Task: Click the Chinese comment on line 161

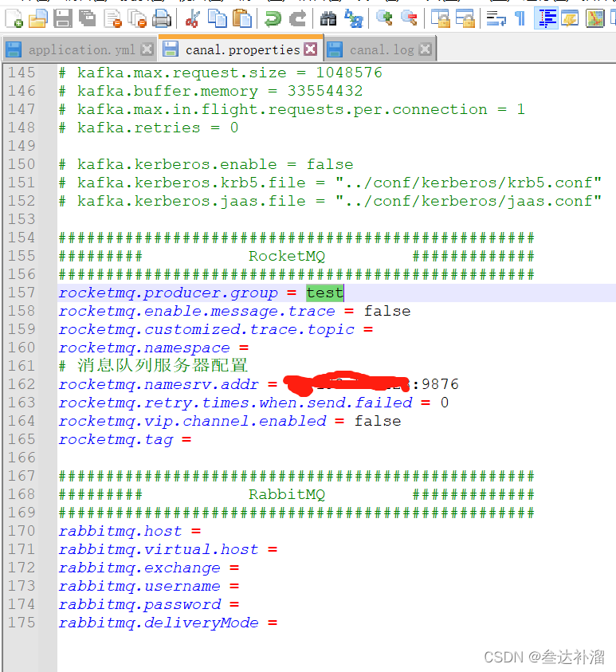Action: point(153,366)
